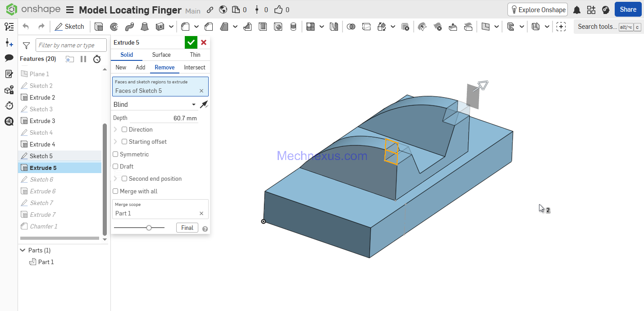Image resolution: width=644 pixels, height=311 pixels.
Task: Expand the Second end position options
Action: (115, 178)
